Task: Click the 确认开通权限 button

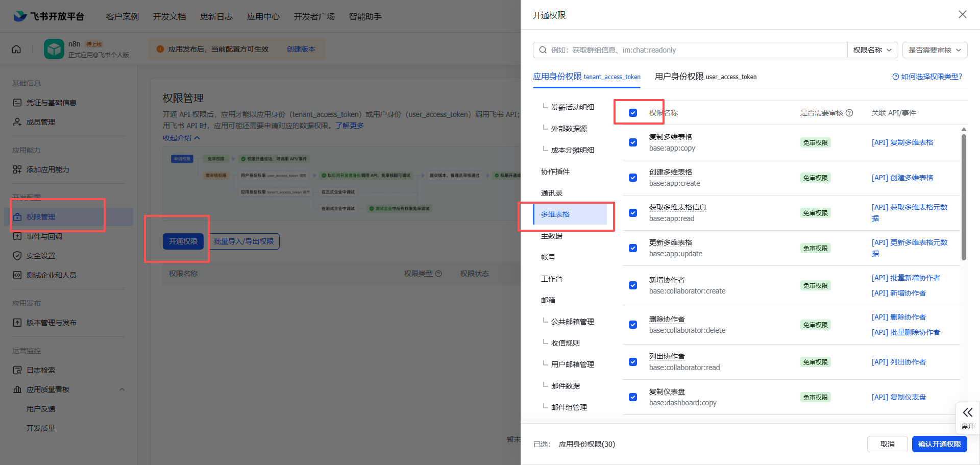Action: click(939, 444)
